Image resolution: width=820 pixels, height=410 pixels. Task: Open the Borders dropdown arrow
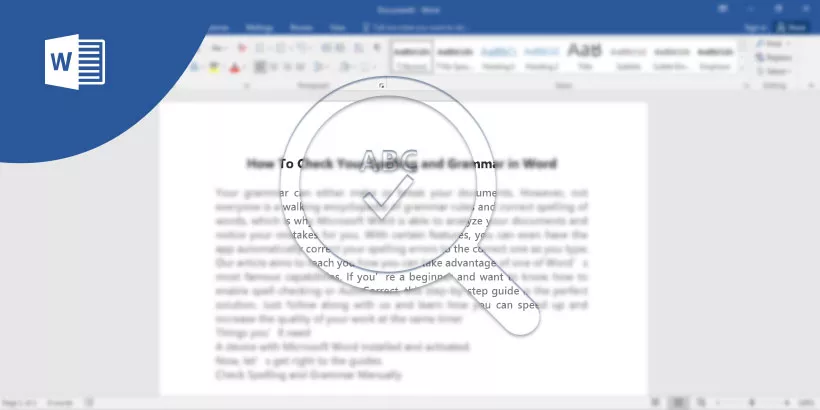click(x=374, y=67)
